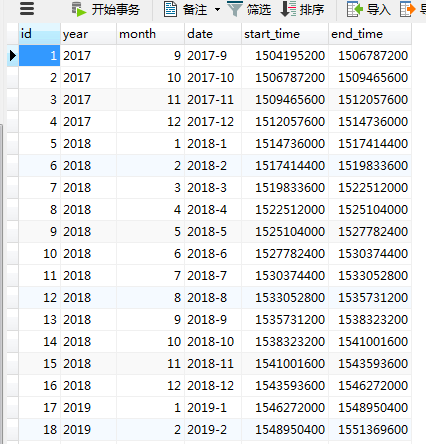Viewport: 426px width, 444px height.
Task: Select date cell 2018-10
Action: 213,342
